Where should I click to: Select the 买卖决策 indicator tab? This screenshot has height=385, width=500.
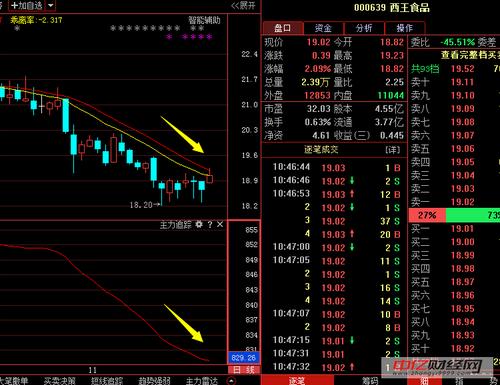point(60,381)
